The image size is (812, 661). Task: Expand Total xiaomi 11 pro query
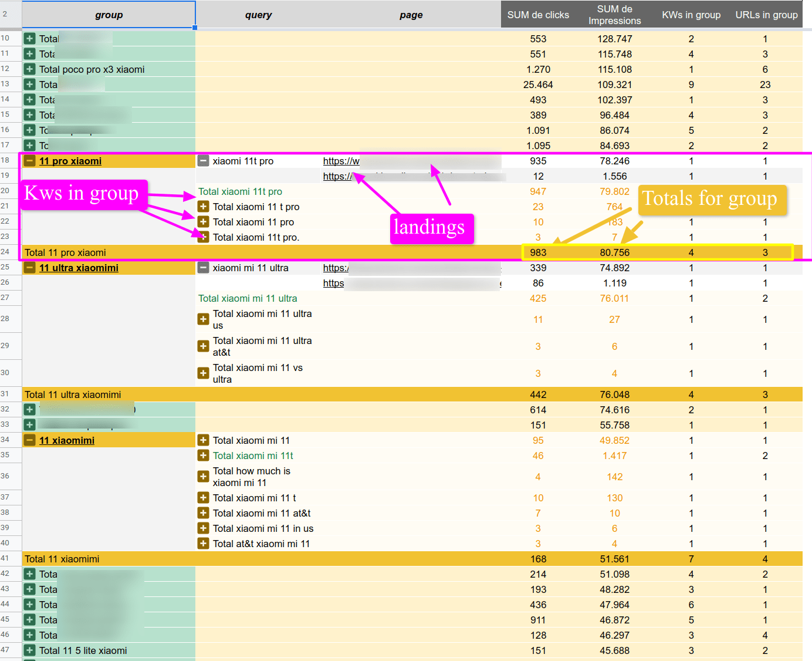click(204, 222)
